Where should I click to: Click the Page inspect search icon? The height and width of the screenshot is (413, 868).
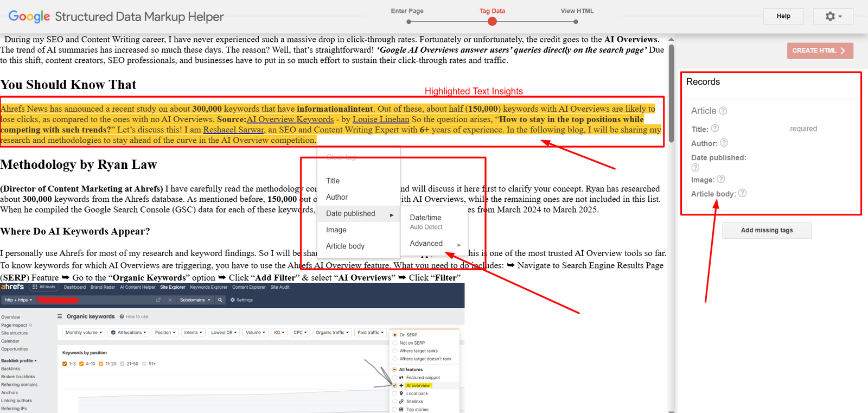[x=30, y=325]
